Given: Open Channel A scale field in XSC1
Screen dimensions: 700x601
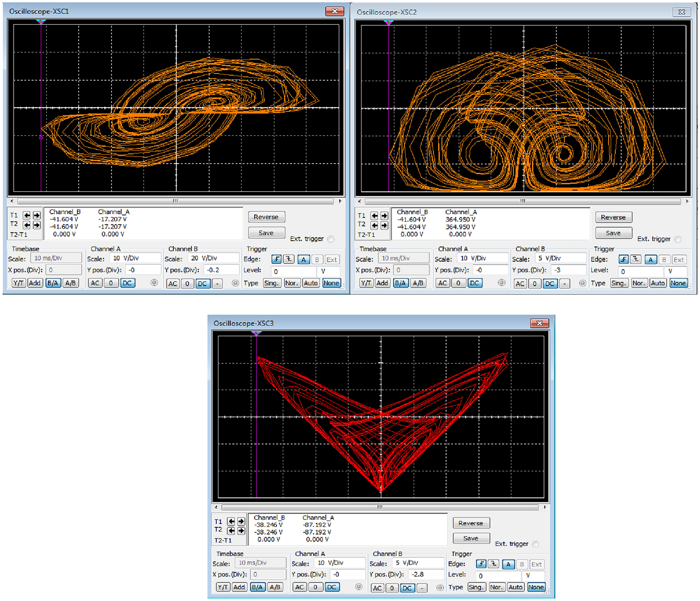Looking at the screenshot, I should point(135,258).
